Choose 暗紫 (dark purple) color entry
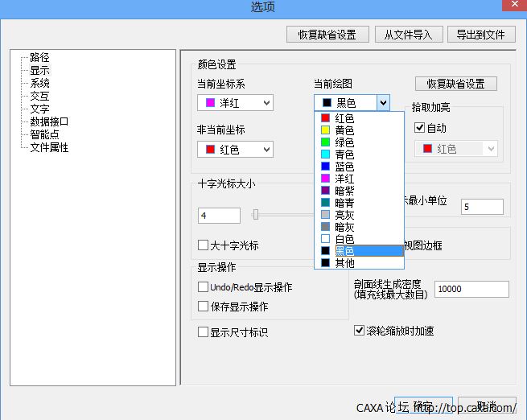527x420 pixels. click(344, 191)
